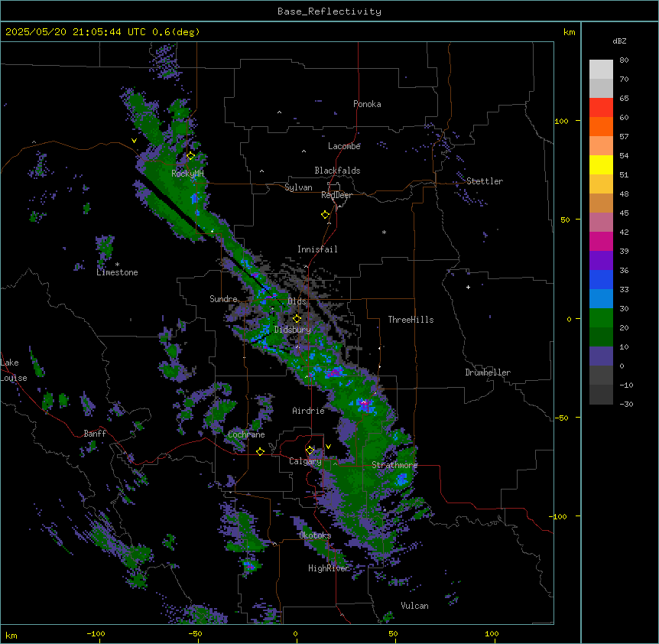
Task: Click the Cochrane town label
Action: (x=246, y=434)
